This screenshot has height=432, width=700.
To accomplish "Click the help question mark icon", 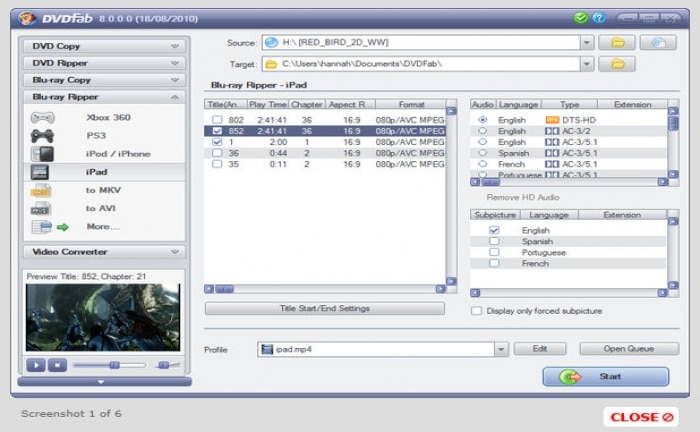I will click(599, 18).
